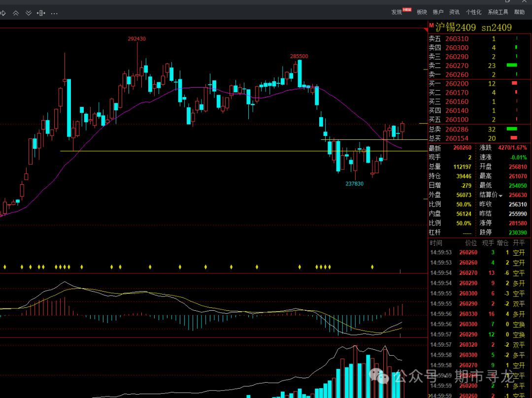Click the forward arrow navigation icon

[3, 13]
